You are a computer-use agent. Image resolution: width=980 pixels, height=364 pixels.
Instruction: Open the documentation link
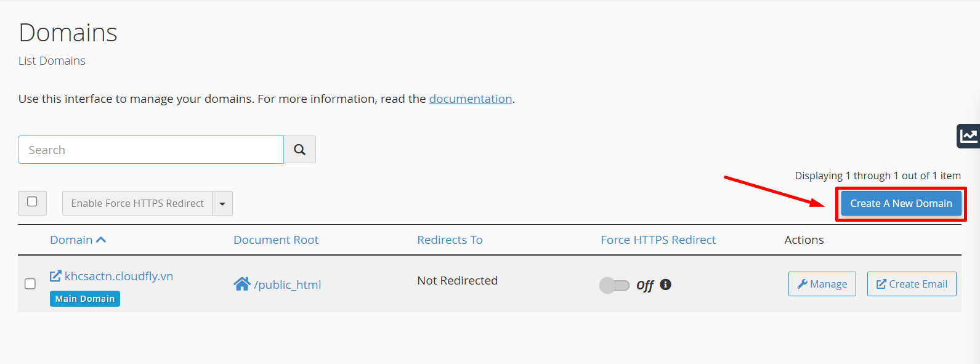[471, 99]
